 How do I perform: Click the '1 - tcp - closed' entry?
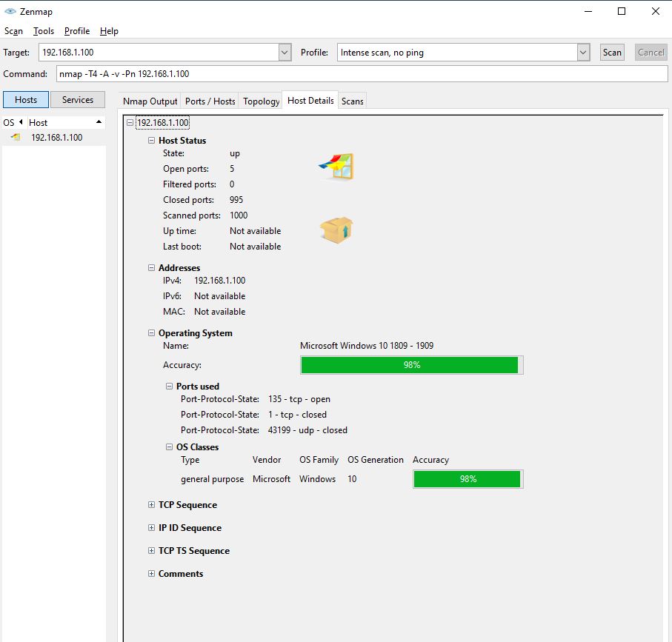point(297,415)
